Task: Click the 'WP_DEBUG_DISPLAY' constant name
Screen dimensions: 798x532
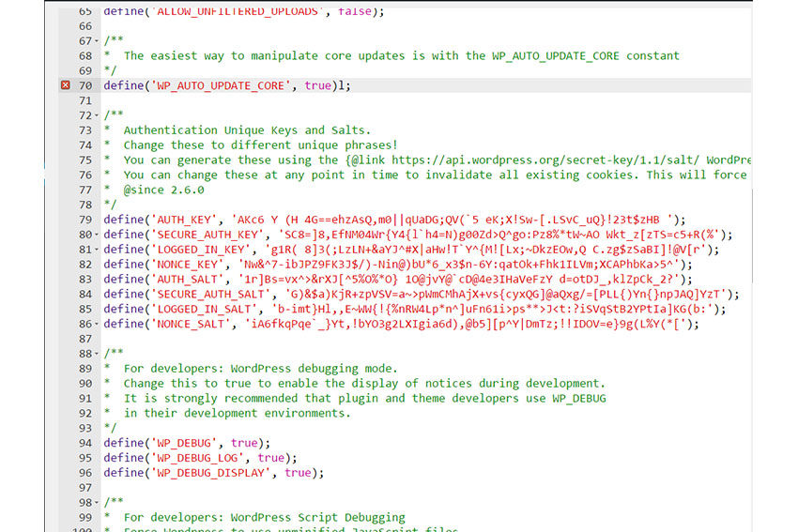Action: [x=210, y=473]
